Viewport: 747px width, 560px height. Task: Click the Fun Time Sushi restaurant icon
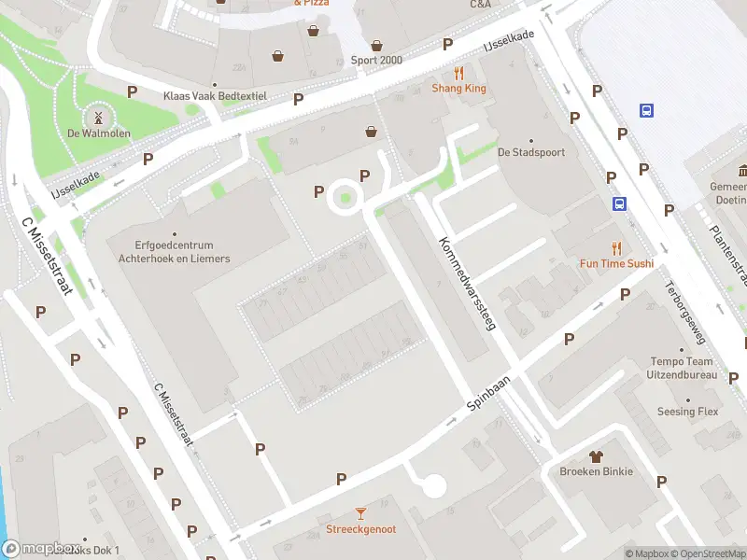coord(616,248)
